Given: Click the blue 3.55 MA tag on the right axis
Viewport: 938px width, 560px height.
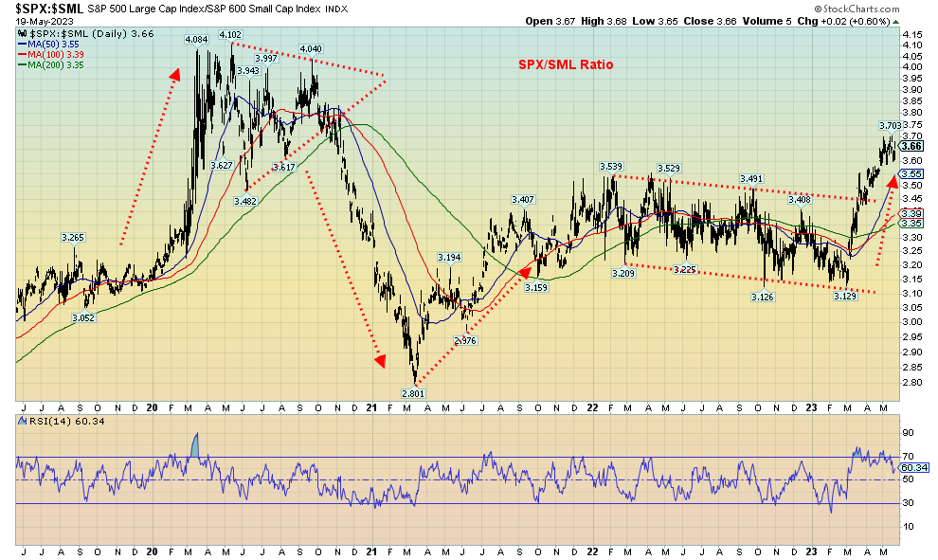Looking at the screenshot, I should pos(911,174).
